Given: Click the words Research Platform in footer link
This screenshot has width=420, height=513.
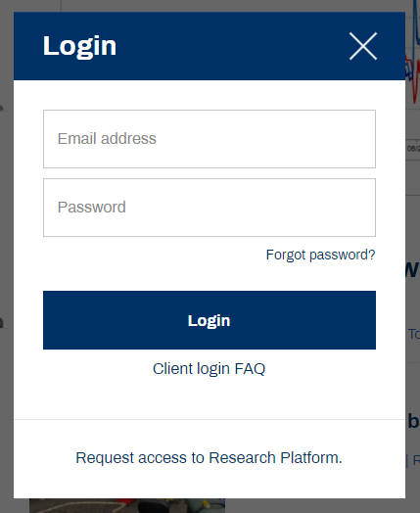Looking at the screenshot, I should point(275,458).
